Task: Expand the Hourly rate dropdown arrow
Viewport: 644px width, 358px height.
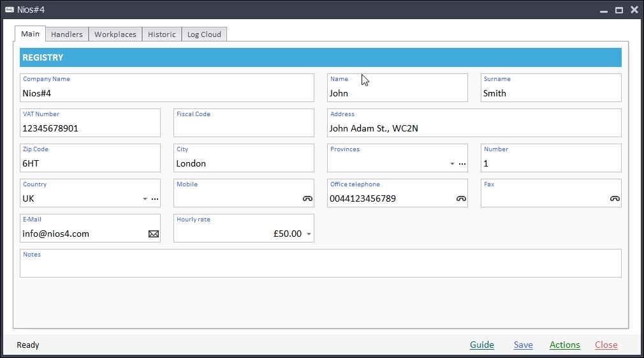Action: click(x=309, y=234)
